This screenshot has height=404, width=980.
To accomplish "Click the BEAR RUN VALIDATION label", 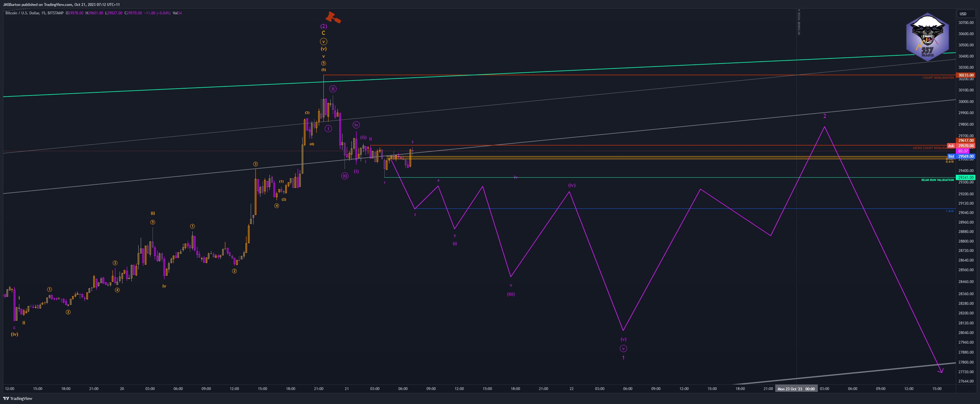I will pos(937,180).
